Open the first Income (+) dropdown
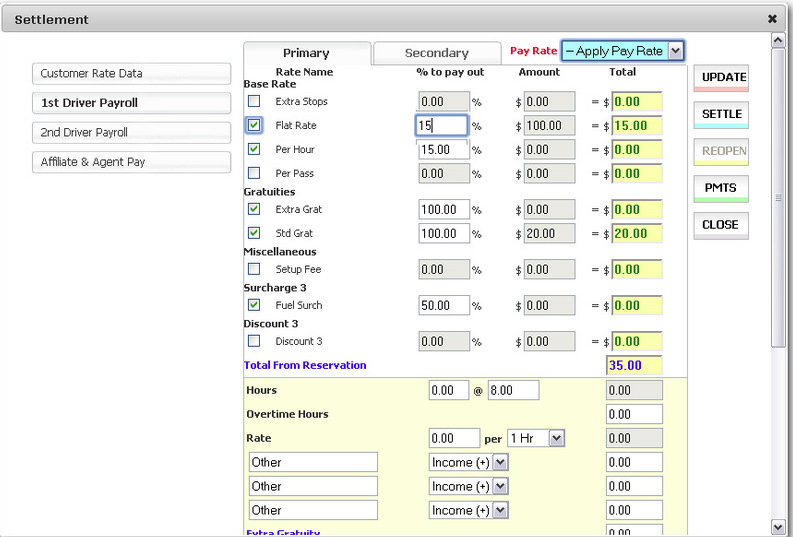 coord(500,462)
